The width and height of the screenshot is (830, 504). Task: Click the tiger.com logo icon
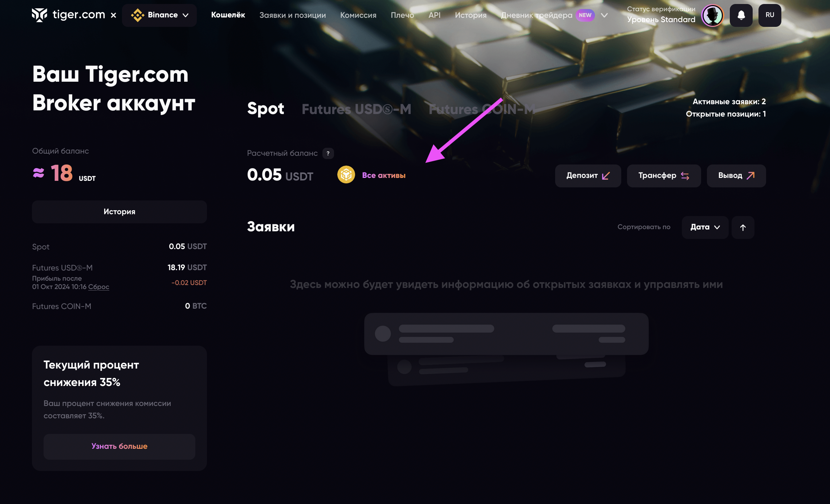tap(39, 15)
